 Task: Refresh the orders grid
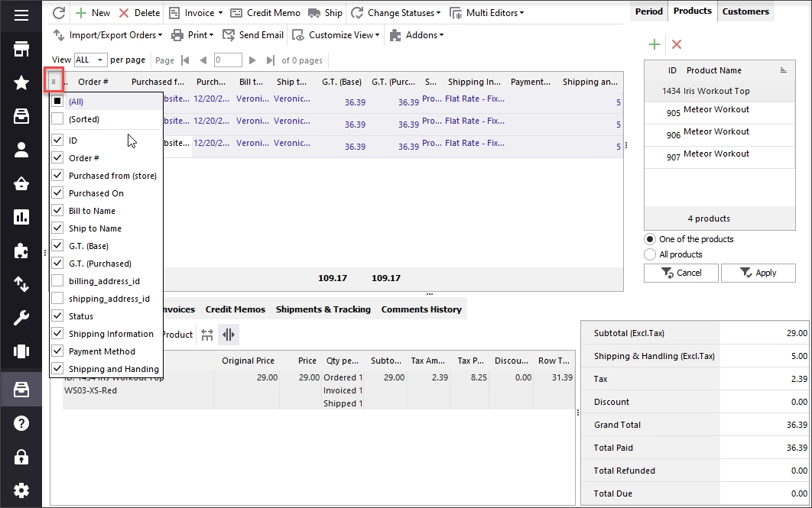coord(59,13)
